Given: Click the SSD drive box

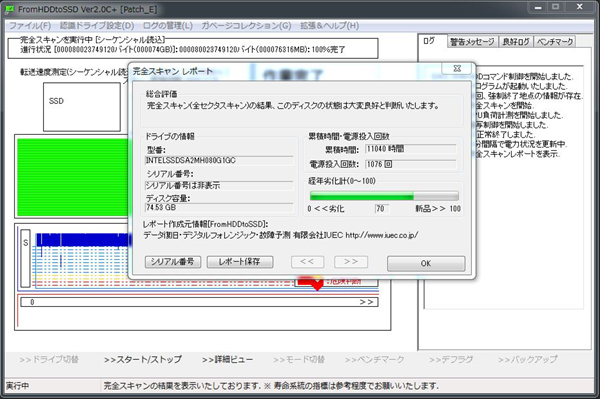Looking at the screenshot, I should pos(82,107).
